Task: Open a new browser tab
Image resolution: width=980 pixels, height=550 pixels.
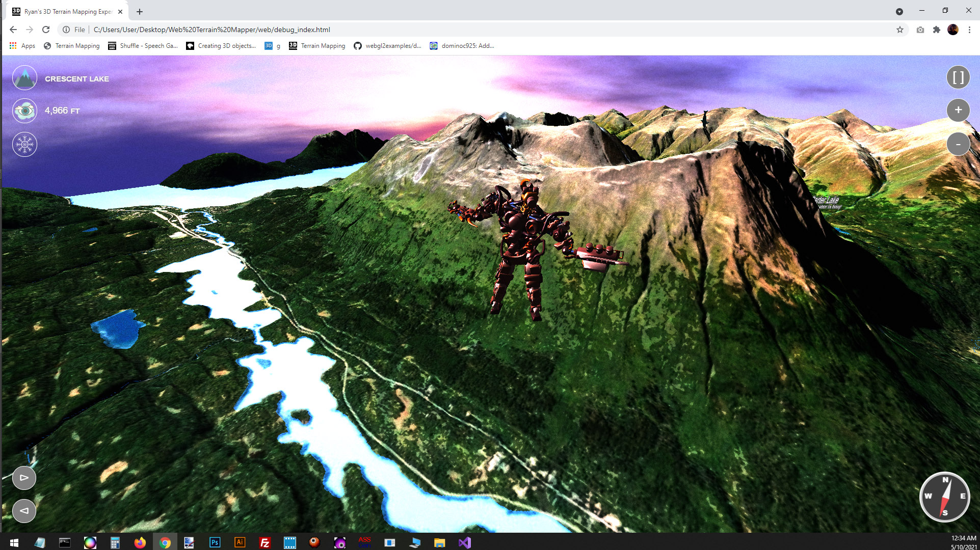Action: [x=140, y=11]
